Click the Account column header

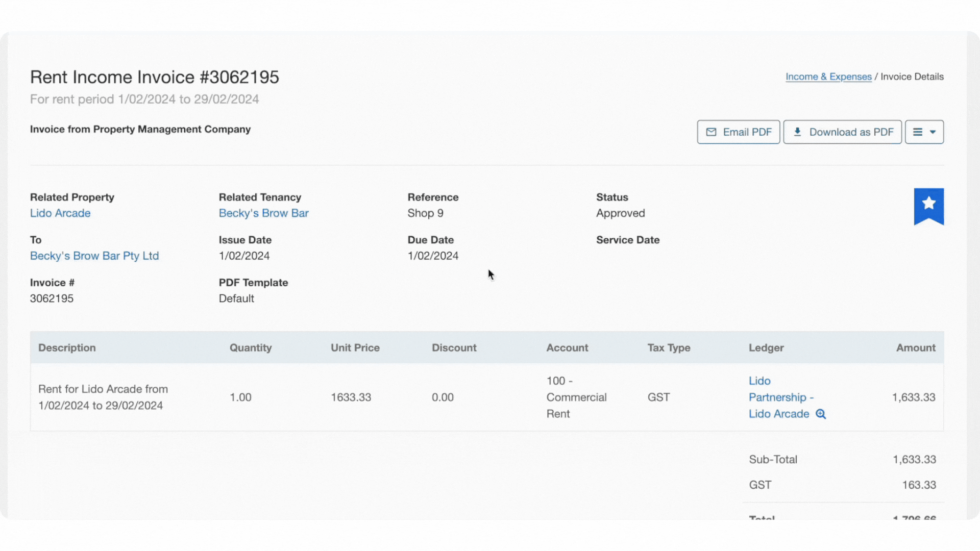[567, 347]
